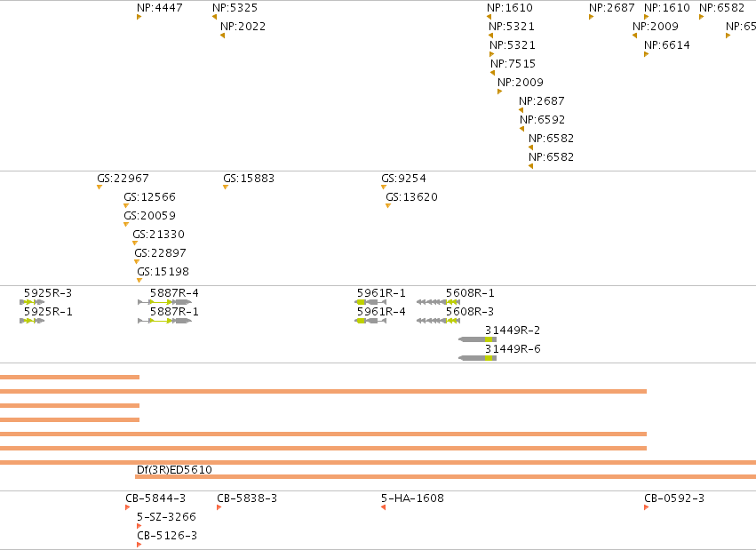756x550 pixels.
Task: Click the insertion marker under NP:5325
Action: 215,17
